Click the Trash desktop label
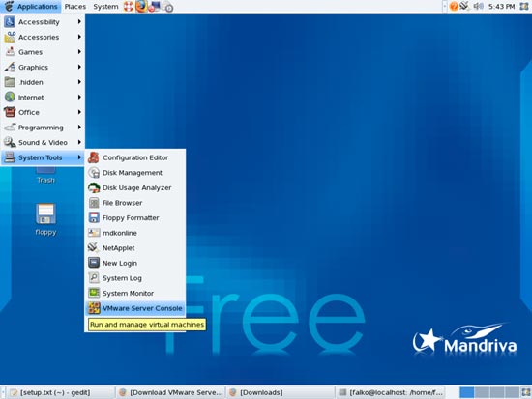The width and height of the screenshot is (532, 399). click(x=45, y=180)
